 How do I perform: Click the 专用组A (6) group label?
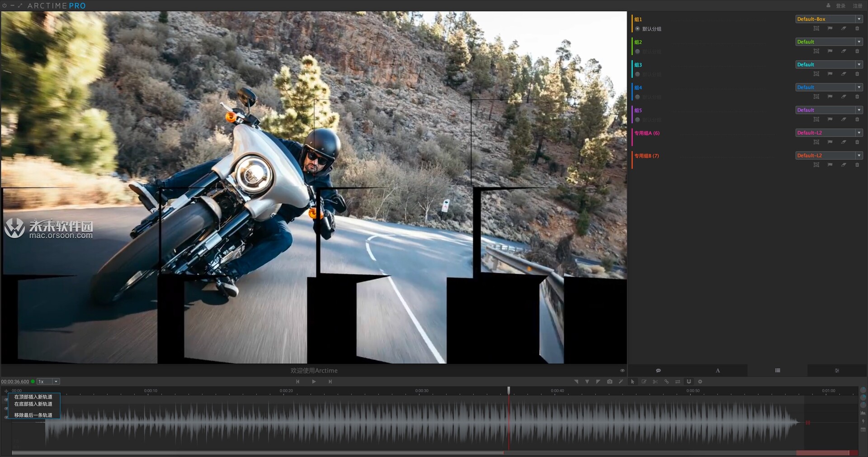[x=647, y=133]
